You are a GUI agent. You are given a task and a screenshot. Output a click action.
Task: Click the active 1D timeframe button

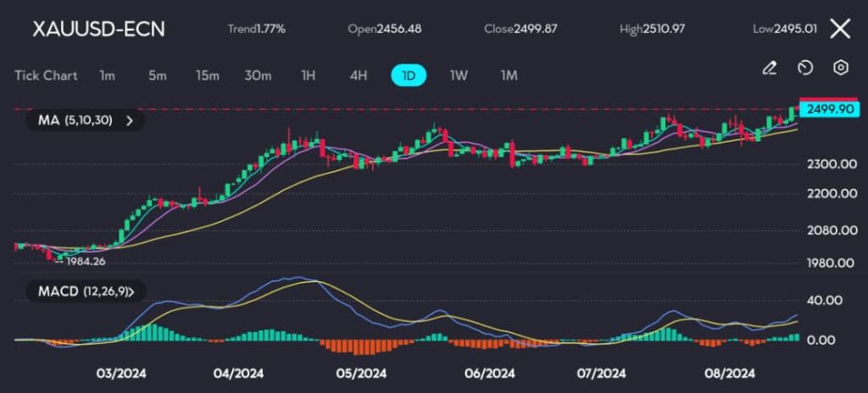click(409, 75)
